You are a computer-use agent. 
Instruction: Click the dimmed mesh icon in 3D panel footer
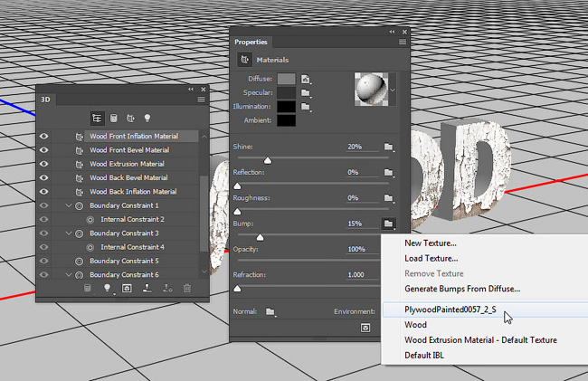tap(87, 288)
